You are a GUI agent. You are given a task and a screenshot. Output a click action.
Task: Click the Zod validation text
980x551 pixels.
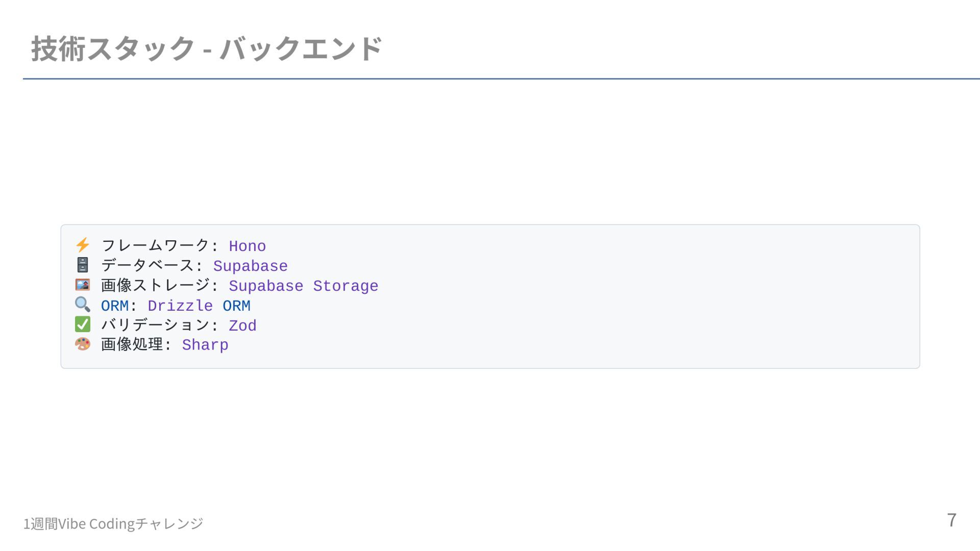click(x=243, y=326)
